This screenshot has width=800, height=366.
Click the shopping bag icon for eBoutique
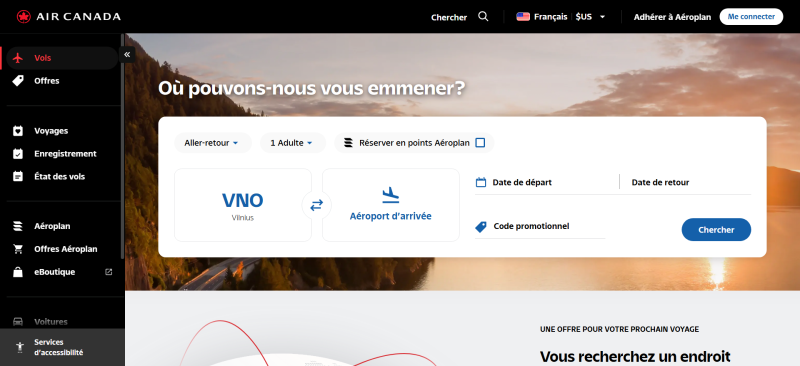(18, 272)
